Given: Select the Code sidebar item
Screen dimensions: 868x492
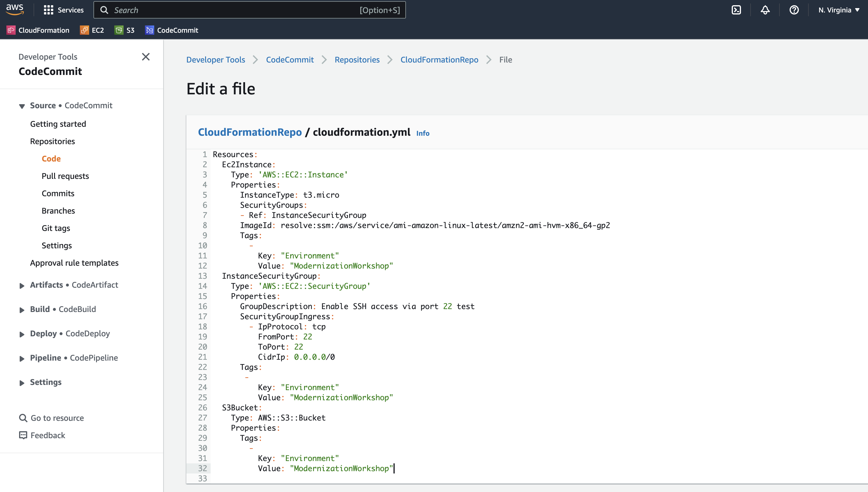Looking at the screenshot, I should tap(51, 159).
